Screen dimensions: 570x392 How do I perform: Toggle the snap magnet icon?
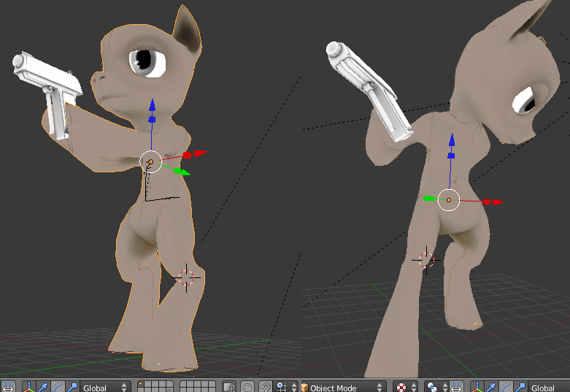[x=266, y=387]
